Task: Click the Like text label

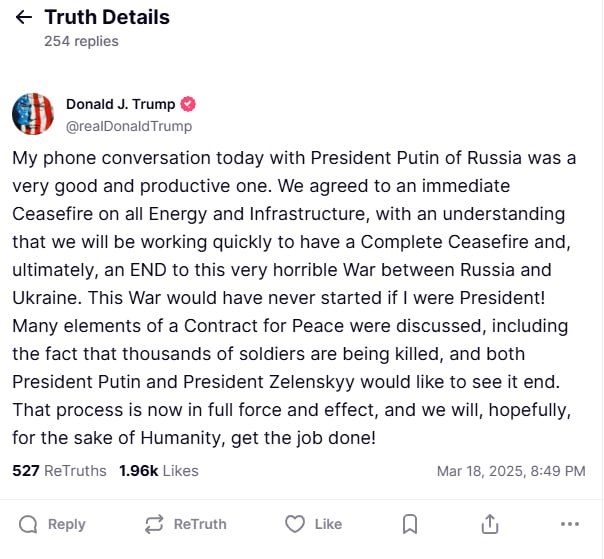Action: 328,524
